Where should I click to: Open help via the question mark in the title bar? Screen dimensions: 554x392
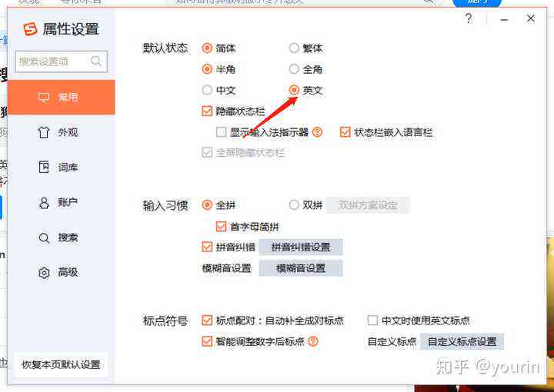tap(469, 18)
